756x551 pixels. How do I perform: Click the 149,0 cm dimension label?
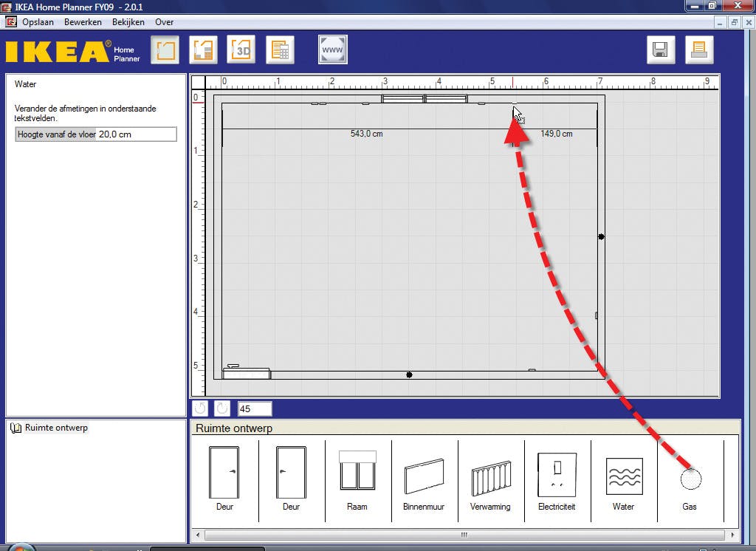557,134
